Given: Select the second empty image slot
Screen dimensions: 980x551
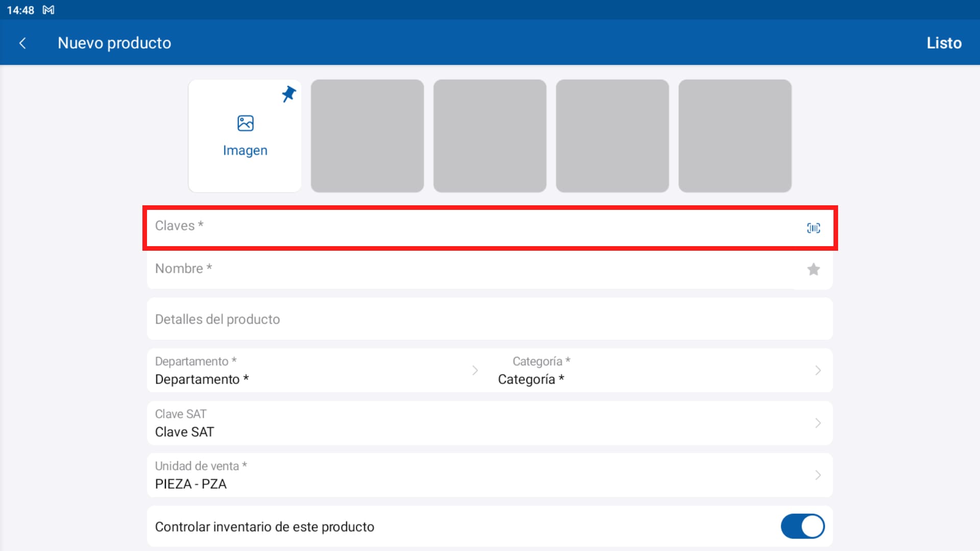Looking at the screenshot, I should tap(367, 136).
